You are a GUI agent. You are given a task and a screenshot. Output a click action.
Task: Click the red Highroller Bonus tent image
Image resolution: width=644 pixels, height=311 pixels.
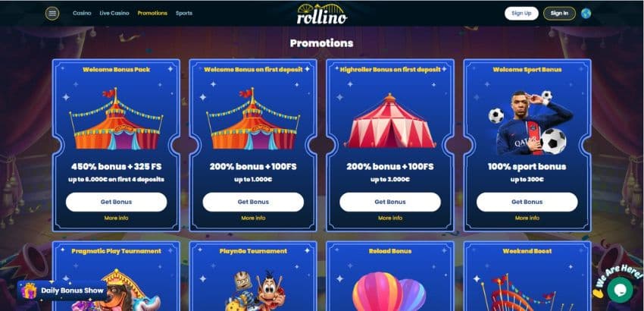389,121
